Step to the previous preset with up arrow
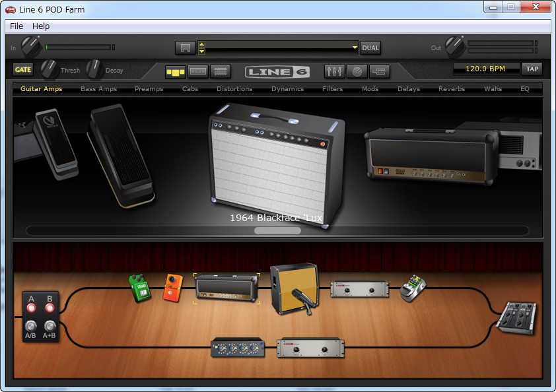The image size is (556, 392). point(202,44)
